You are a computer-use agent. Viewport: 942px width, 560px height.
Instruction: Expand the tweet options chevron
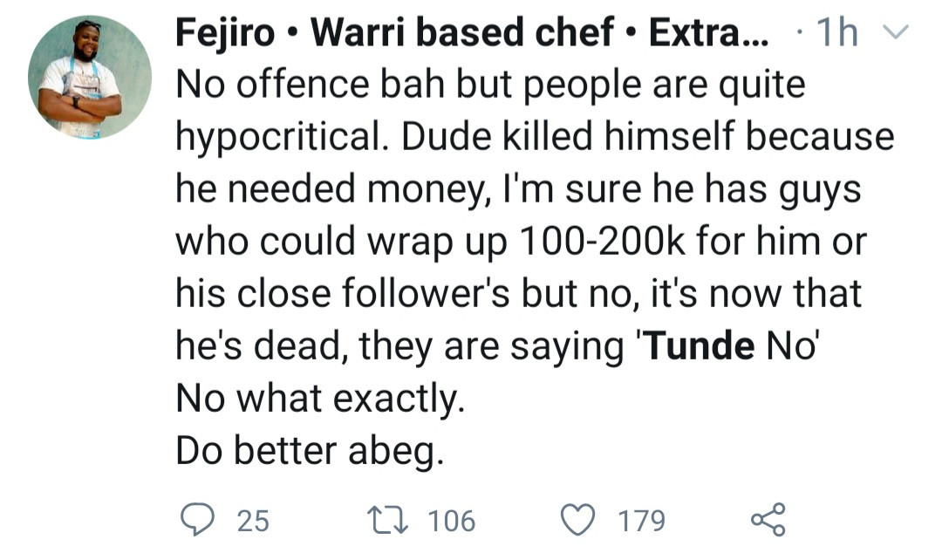[x=897, y=34]
